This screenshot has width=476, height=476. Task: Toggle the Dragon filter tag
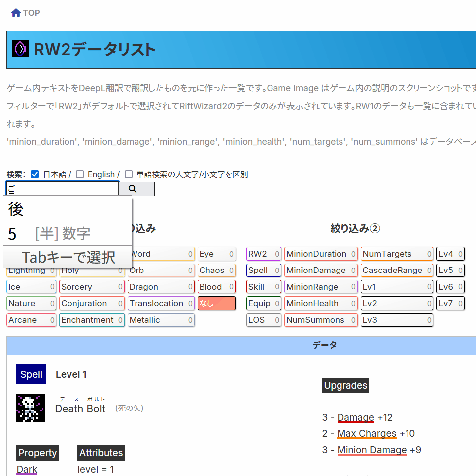160,287
